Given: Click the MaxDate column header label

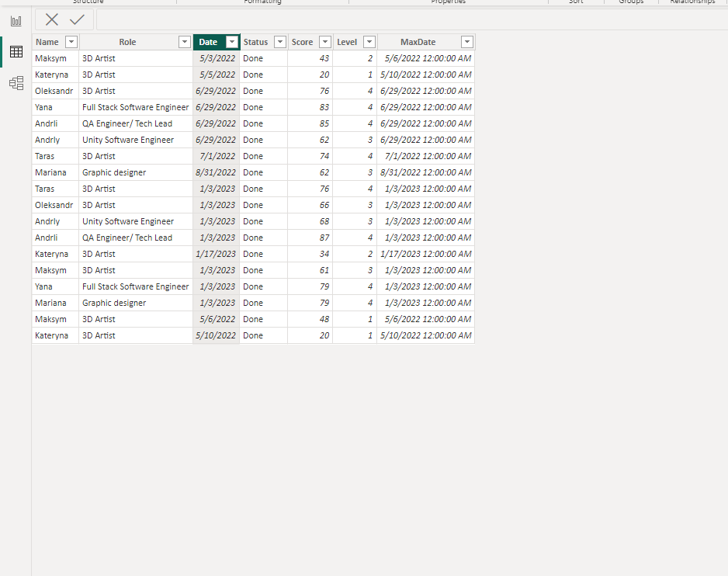Looking at the screenshot, I should pos(418,42).
